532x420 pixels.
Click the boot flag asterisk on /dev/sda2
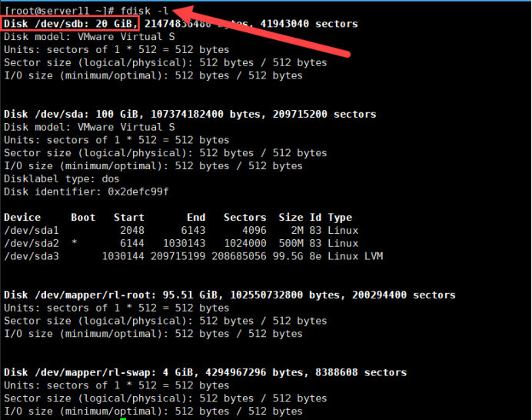pos(75,244)
